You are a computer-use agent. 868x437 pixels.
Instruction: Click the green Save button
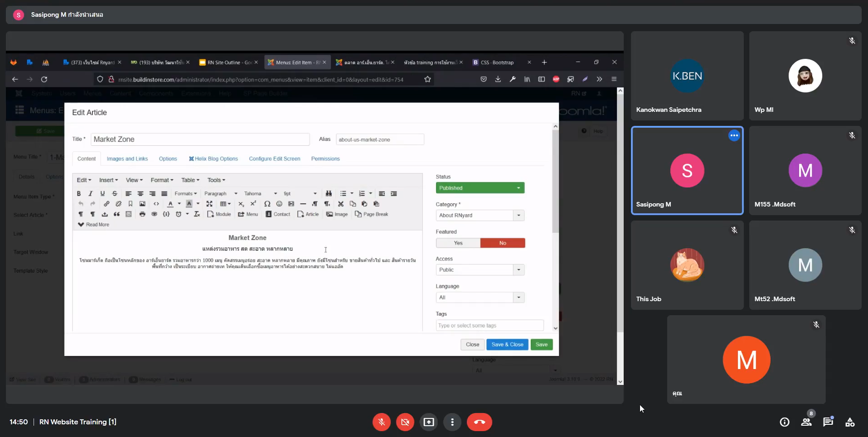(541, 345)
